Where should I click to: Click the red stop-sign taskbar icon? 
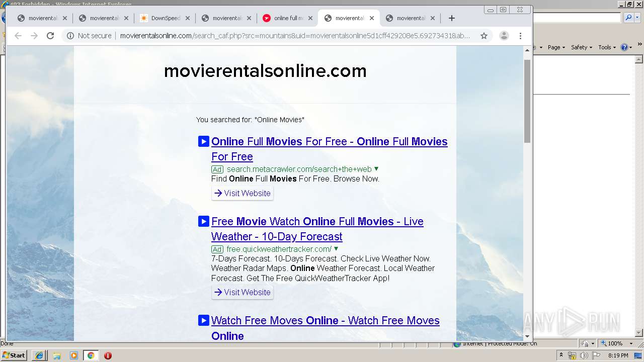[108, 355]
